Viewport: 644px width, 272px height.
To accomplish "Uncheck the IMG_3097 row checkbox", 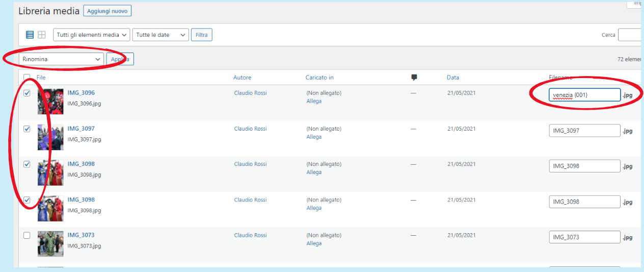I will click(27, 129).
